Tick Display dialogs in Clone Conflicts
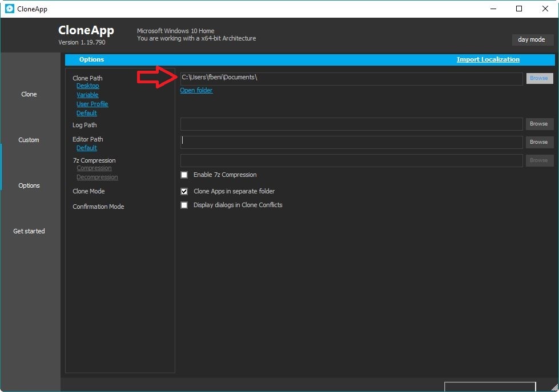Screen dimensions: 559x392 [184, 205]
